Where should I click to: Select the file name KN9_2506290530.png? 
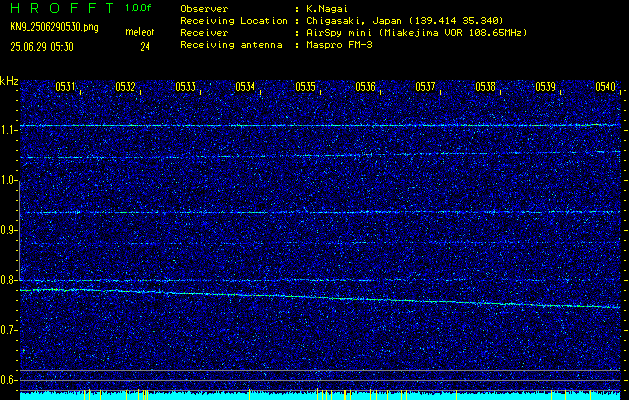54,27
